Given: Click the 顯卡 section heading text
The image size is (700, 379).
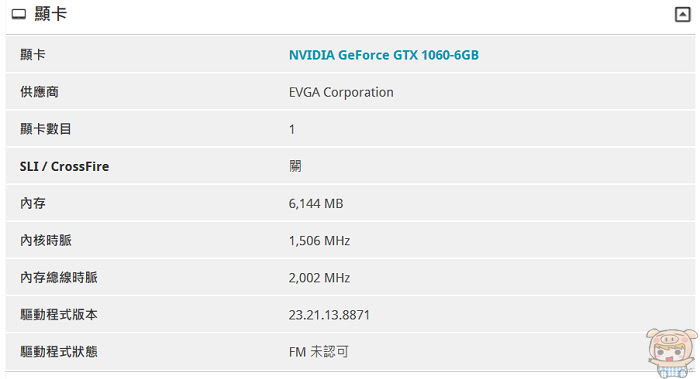Looking at the screenshot, I should pyautogui.click(x=50, y=14).
